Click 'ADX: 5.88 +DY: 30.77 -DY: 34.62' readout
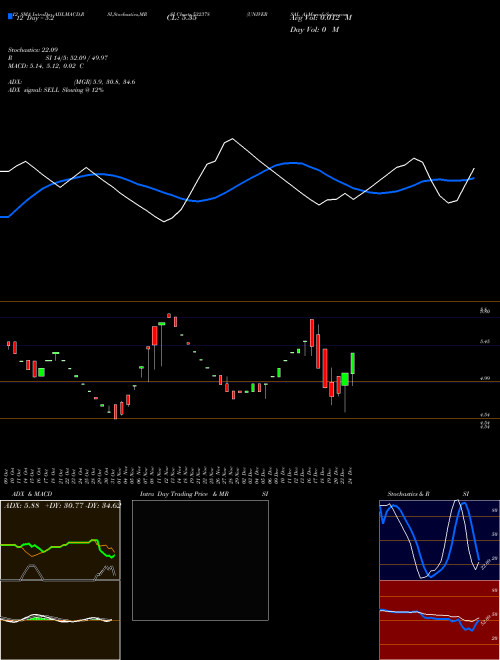This screenshot has width=500, height=660. [x=62, y=505]
